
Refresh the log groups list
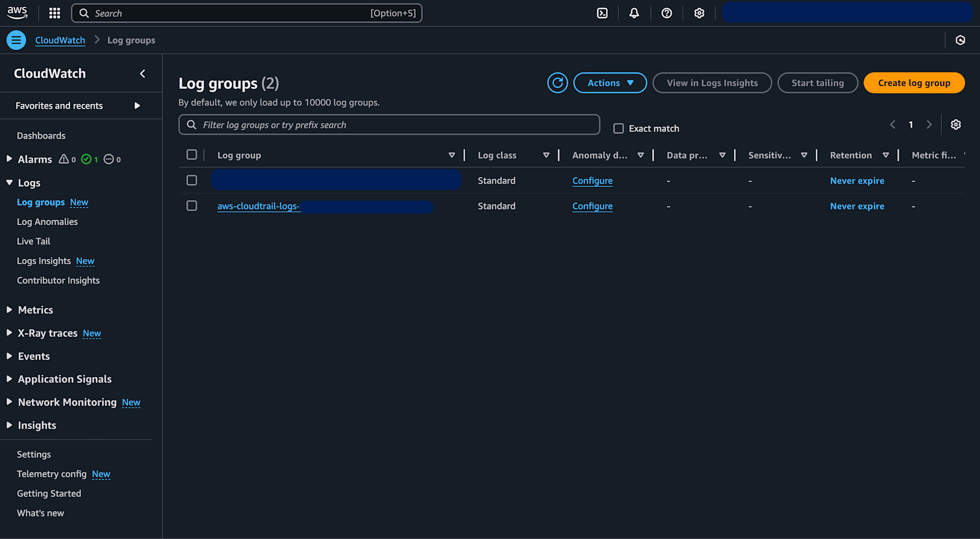pos(558,83)
